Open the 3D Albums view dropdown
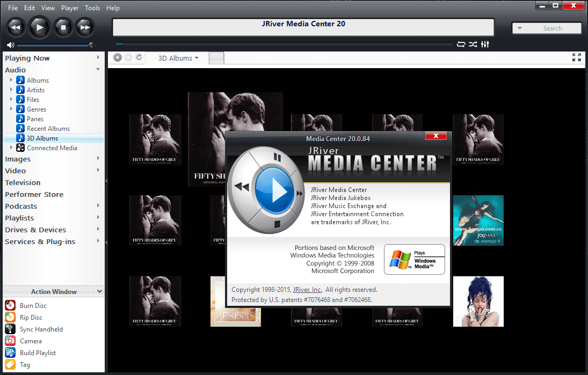This screenshot has width=588, height=375. 178,58
